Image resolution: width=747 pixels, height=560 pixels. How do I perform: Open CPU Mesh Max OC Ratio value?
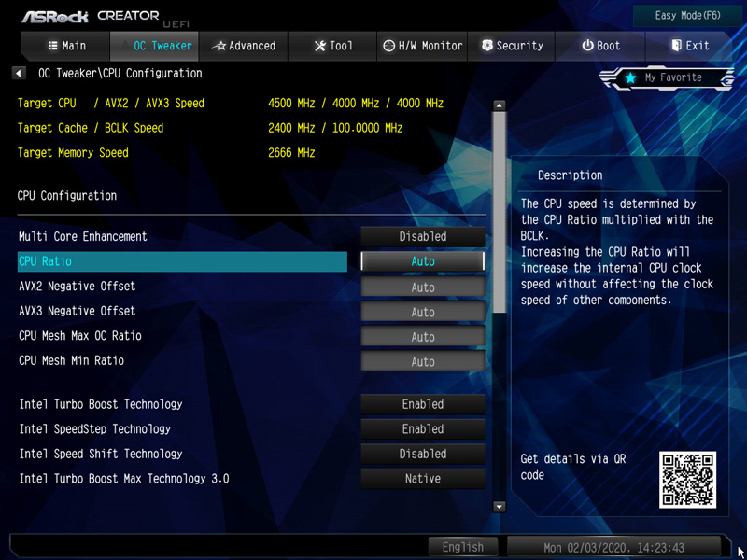[423, 337]
